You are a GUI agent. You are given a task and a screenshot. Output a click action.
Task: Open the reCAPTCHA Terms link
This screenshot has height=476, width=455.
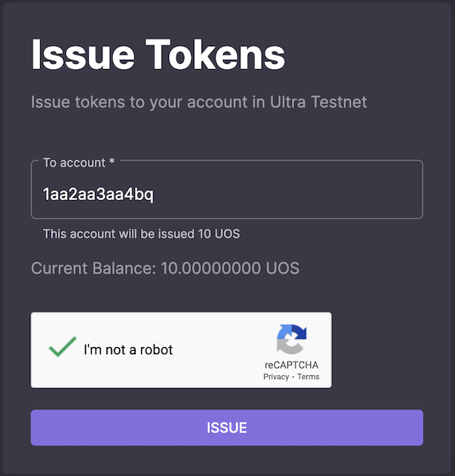point(309,377)
